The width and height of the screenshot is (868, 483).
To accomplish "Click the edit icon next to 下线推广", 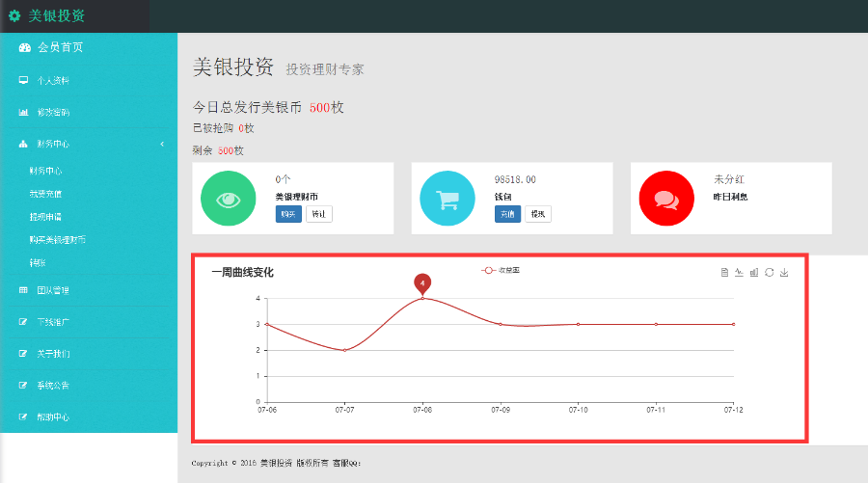I will pos(23,321).
